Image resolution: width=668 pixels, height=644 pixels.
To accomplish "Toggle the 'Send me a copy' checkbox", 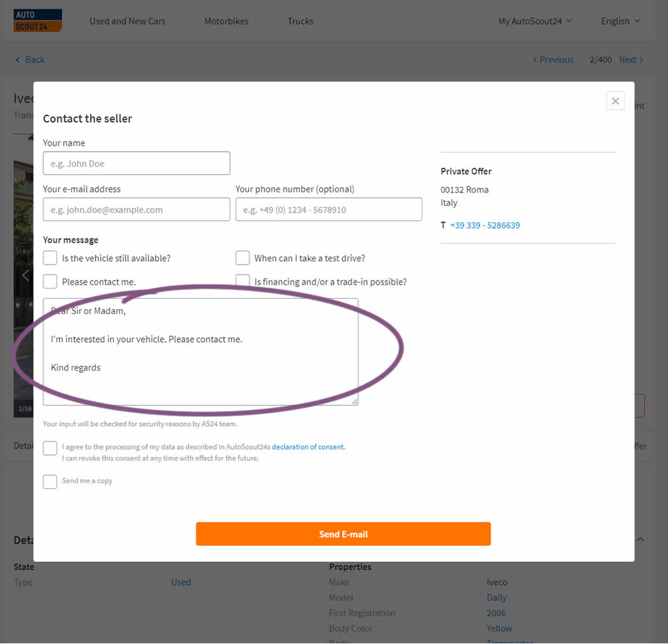I will tap(50, 481).
